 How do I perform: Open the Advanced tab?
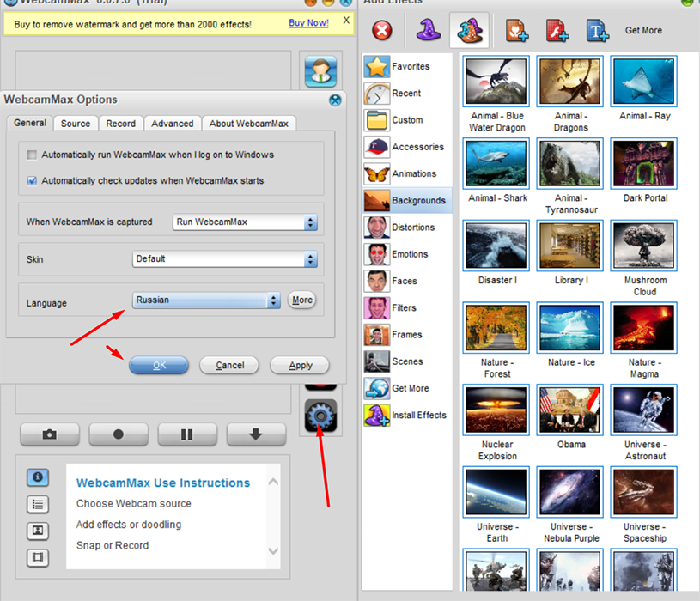tap(172, 124)
